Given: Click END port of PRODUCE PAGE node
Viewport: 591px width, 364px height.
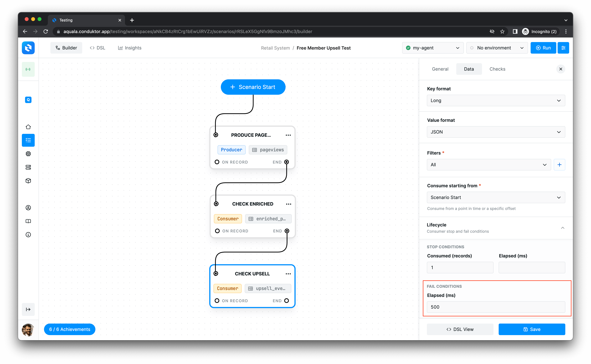Looking at the screenshot, I should (x=286, y=162).
